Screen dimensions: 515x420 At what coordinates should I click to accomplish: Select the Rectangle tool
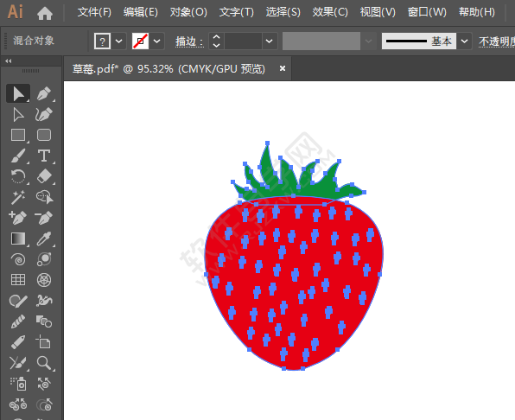pos(18,135)
